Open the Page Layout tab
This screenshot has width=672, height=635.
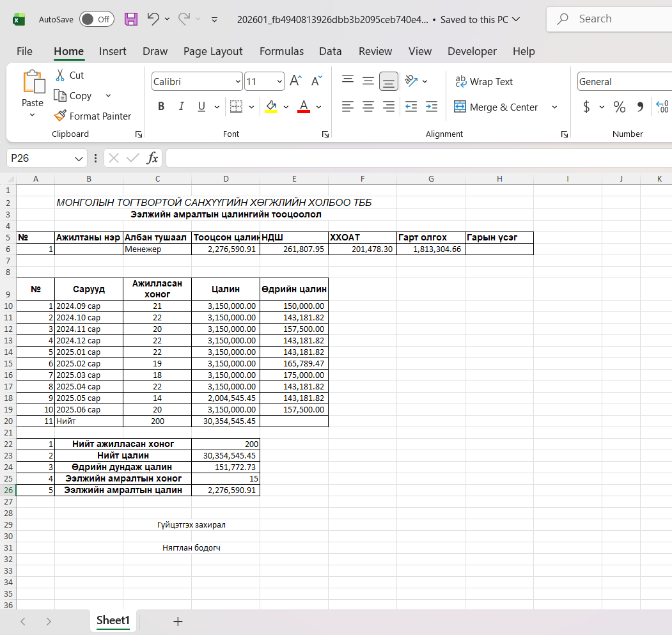click(213, 51)
